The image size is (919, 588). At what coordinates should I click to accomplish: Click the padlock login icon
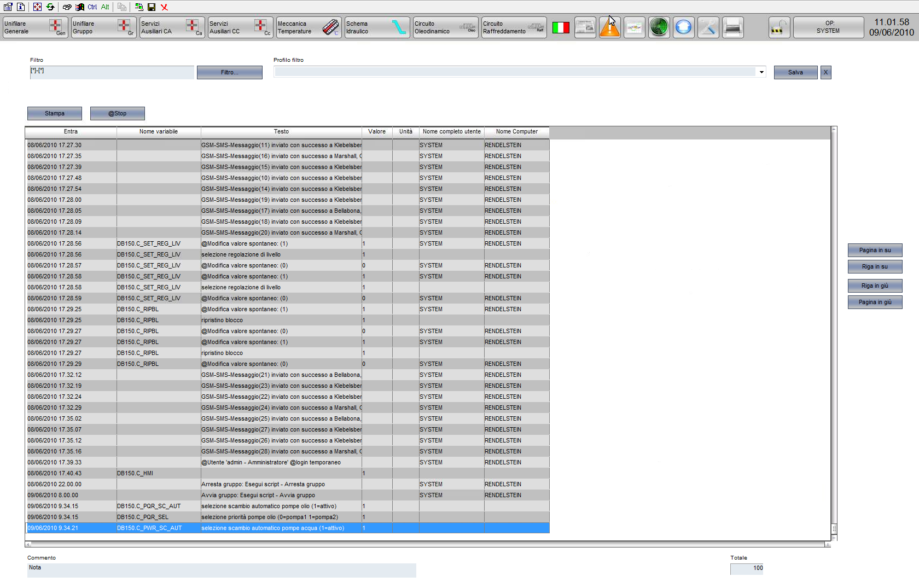[780, 27]
